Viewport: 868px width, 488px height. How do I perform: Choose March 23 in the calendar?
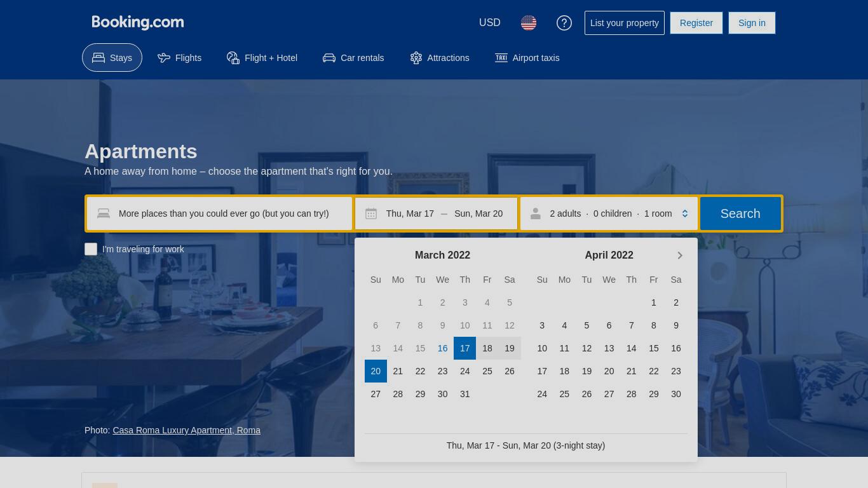[443, 371]
